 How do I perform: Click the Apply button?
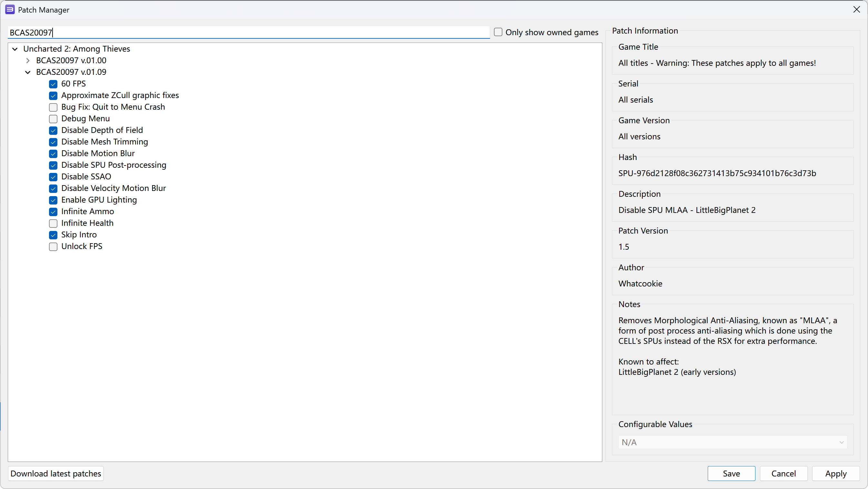tap(834, 474)
